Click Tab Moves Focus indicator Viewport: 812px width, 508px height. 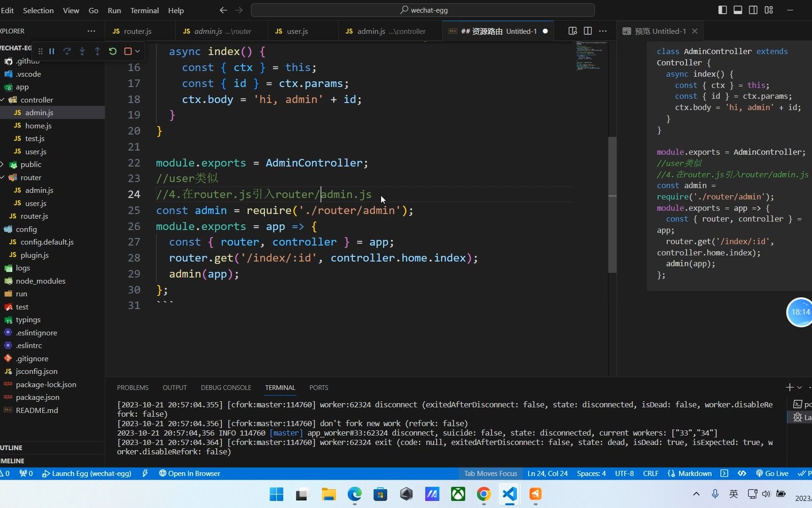[x=491, y=473]
